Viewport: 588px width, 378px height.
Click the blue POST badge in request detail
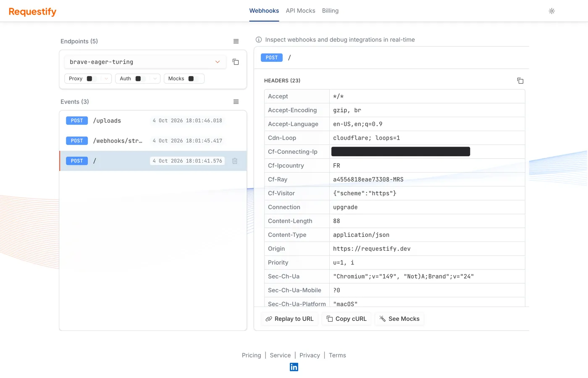point(272,58)
